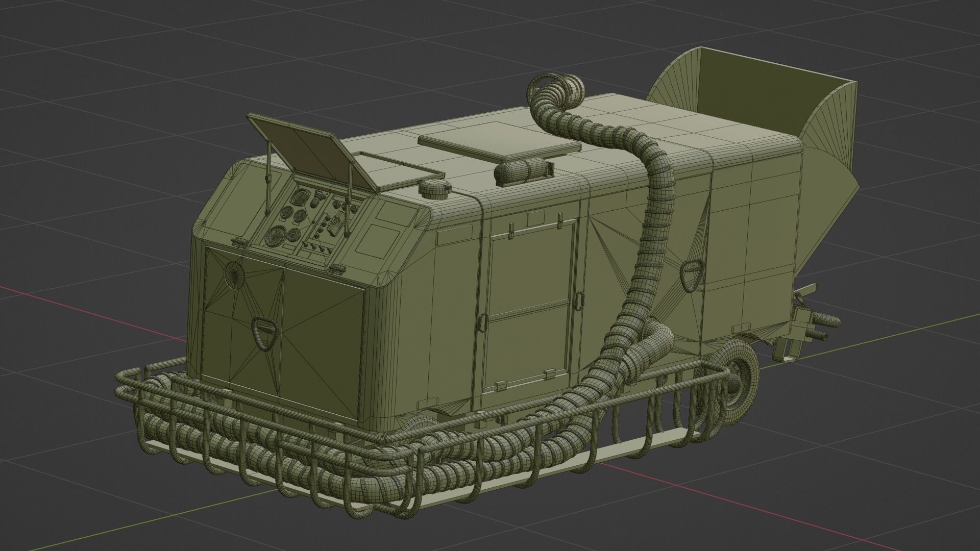
Task: Select the round filler cap on the roof
Action: pyautogui.click(x=435, y=190)
